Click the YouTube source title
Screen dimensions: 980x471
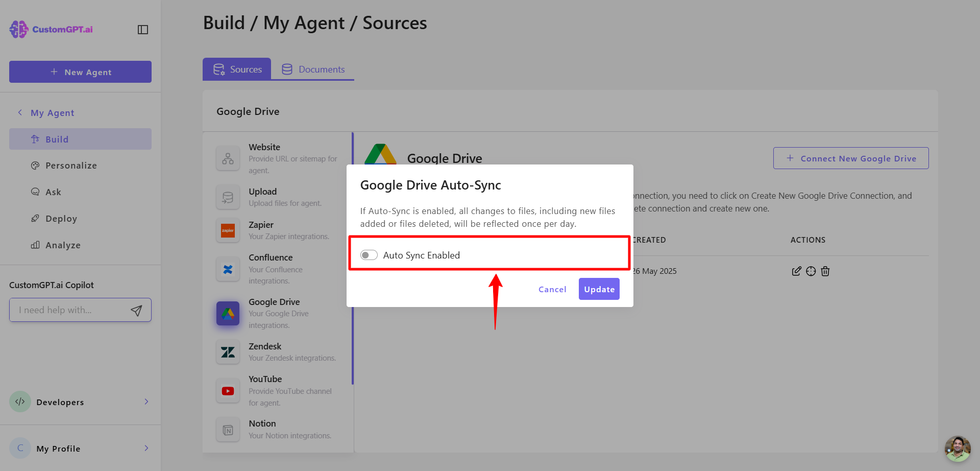pyautogui.click(x=265, y=379)
